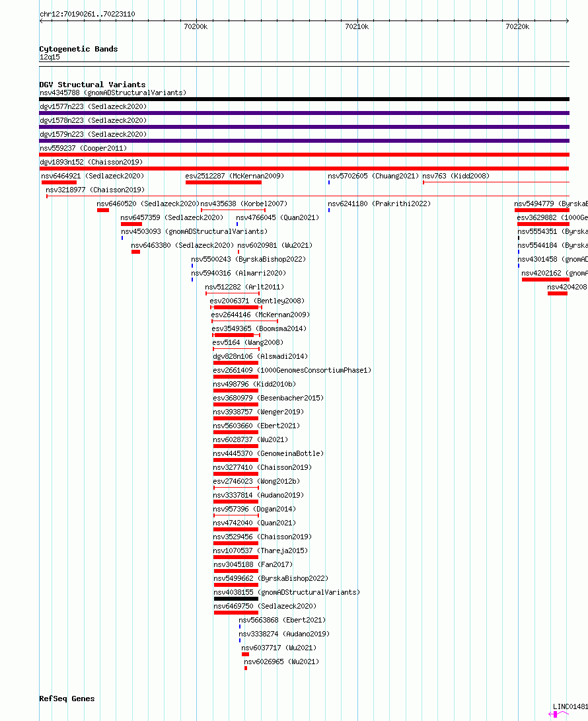The height and width of the screenshot is (721, 588).
Task: Click nsv957396 Dogan2014 label
Action: pos(255,509)
